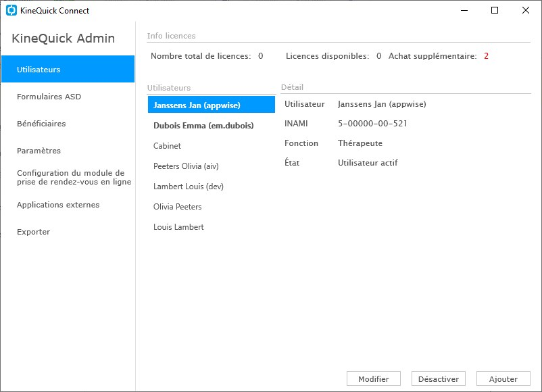Image resolution: width=542 pixels, height=392 pixels.
Task: Go to Formulaires ASD
Action: pos(68,97)
